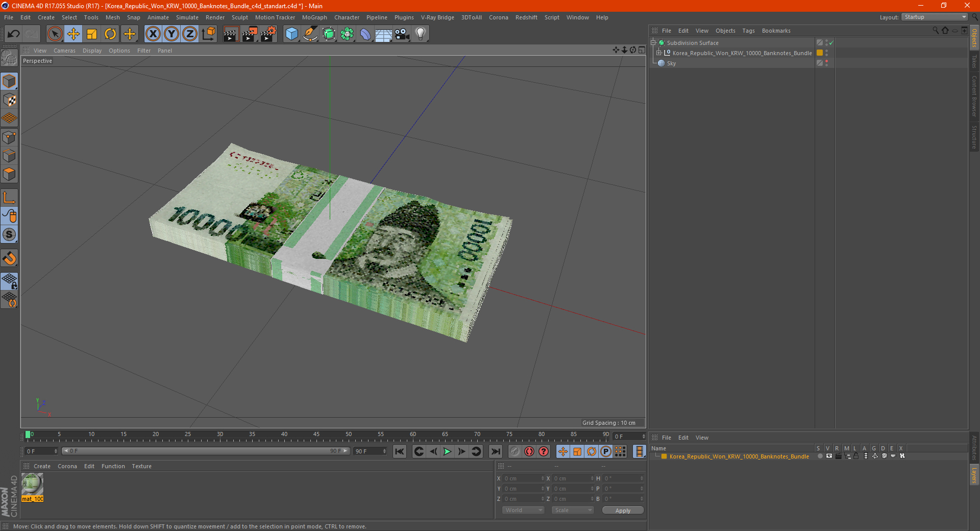Open render settings icon
This screenshot has height=531, width=980.
268,34
